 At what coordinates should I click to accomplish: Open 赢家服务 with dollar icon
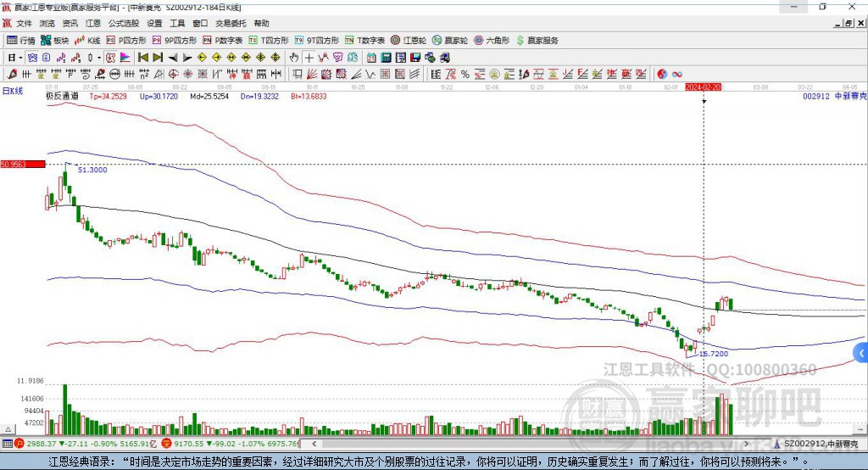pyautogui.click(x=537, y=41)
